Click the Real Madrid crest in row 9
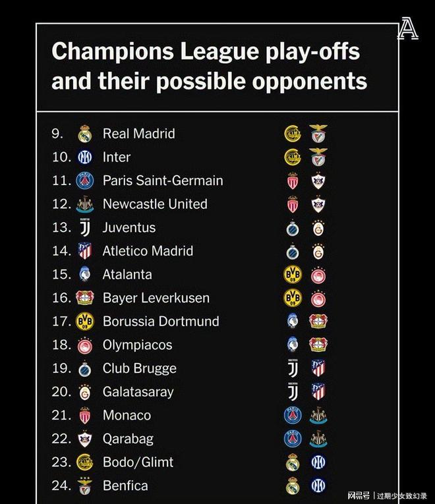The height and width of the screenshot is (504, 435). (84, 134)
